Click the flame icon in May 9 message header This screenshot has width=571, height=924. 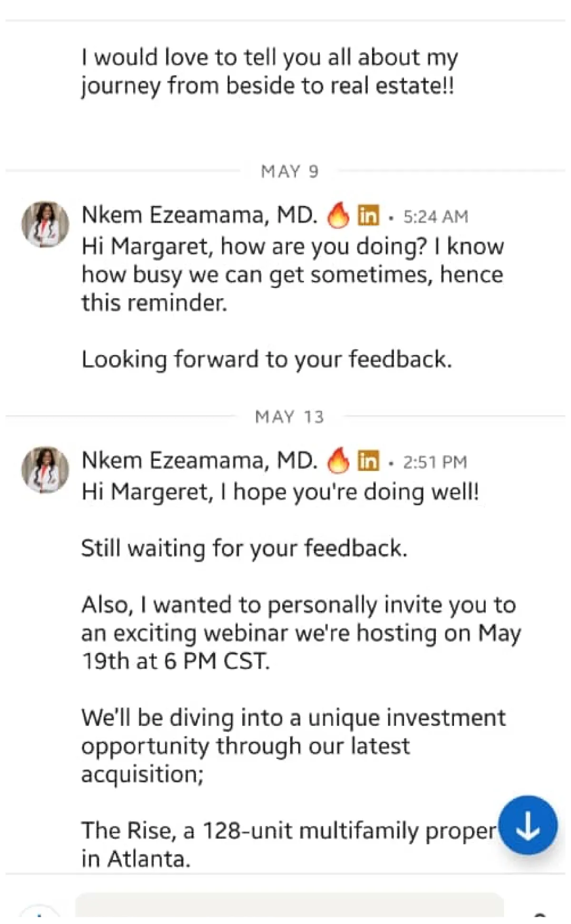pyautogui.click(x=338, y=216)
